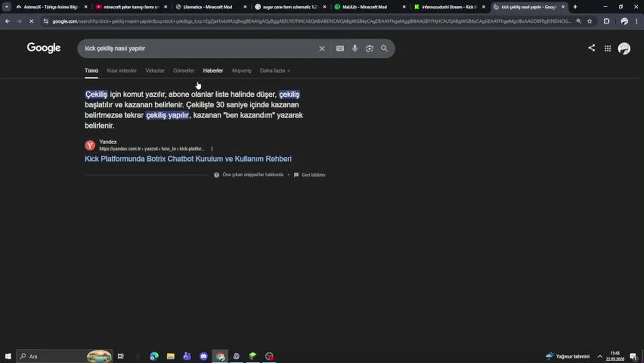Open File Explorer from the taskbar

(170, 356)
